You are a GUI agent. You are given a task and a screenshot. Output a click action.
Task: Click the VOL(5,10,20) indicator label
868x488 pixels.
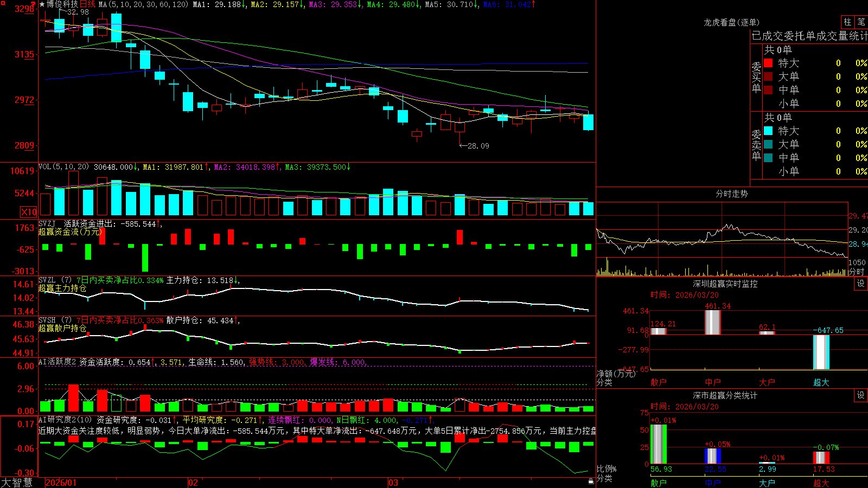[x=63, y=167]
